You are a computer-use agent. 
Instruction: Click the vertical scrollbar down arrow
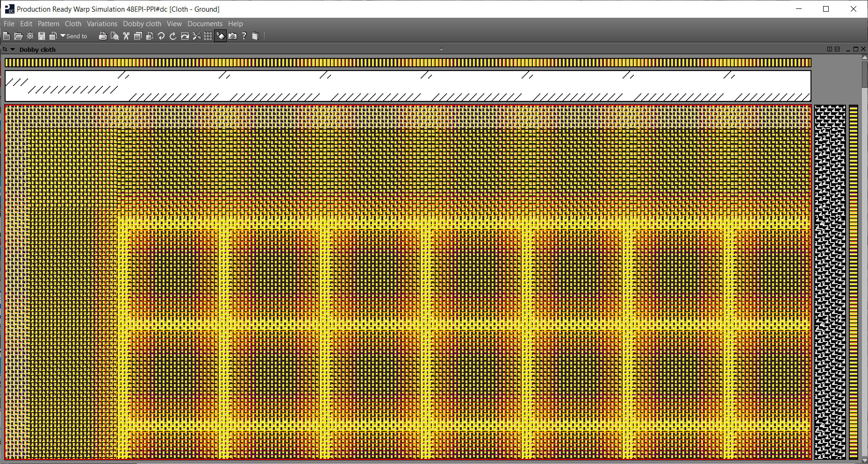(x=864, y=460)
